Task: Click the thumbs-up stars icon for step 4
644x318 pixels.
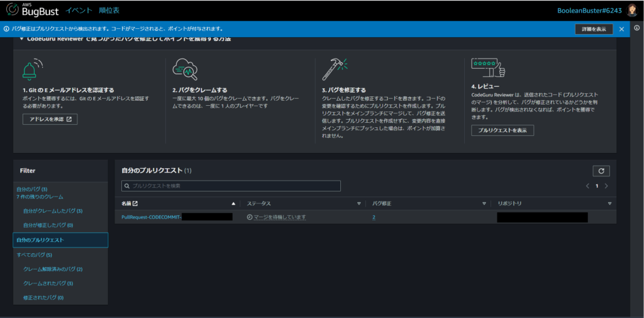Action: coord(488,68)
